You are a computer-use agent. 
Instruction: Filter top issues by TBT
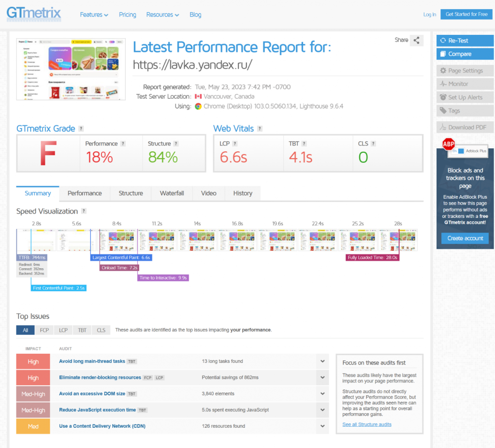click(x=82, y=330)
